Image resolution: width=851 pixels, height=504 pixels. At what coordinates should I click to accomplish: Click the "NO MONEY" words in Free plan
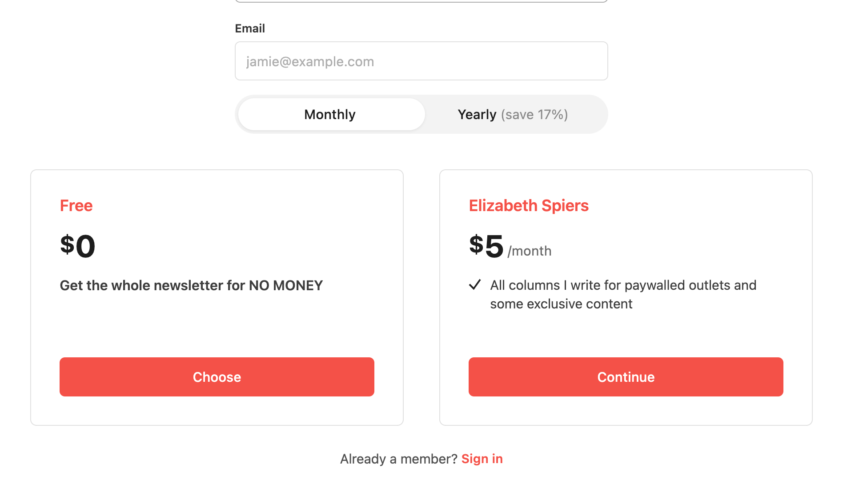pos(285,285)
